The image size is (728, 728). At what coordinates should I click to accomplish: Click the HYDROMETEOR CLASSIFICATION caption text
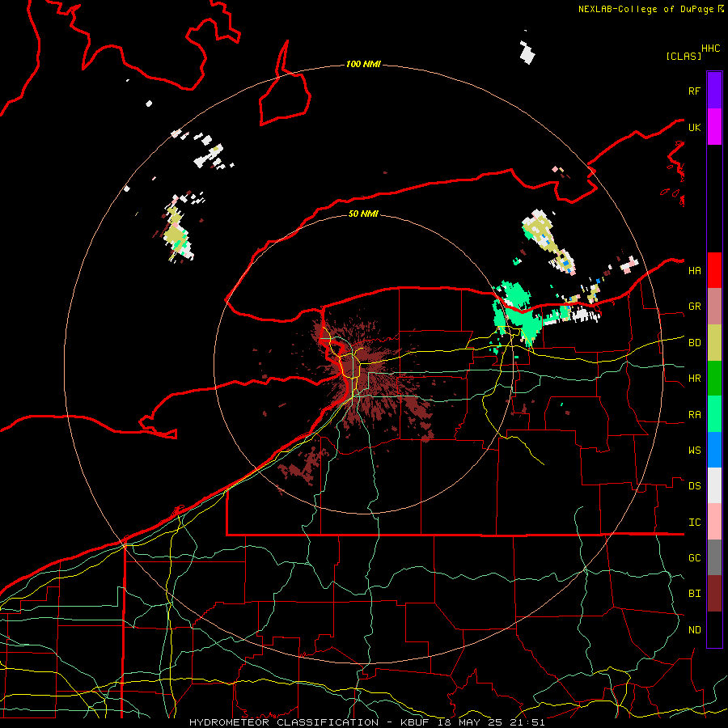click(284, 722)
